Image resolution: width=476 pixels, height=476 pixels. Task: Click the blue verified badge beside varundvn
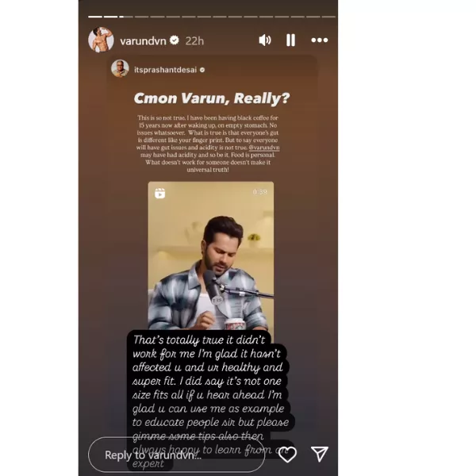[x=175, y=40]
